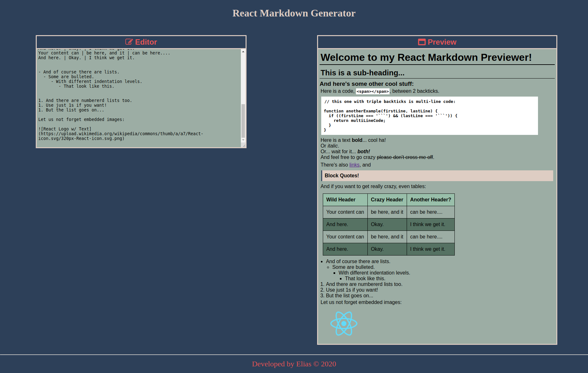The width and height of the screenshot is (588, 373).
Task: Open the 'links' hyperlink in Preview
Action: click(354, 165)
